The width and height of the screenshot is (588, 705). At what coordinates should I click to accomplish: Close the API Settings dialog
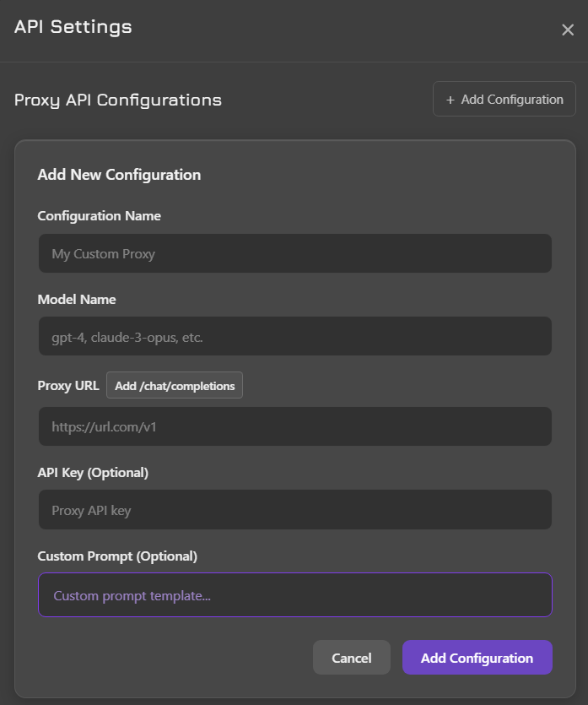pyautogui.click(x=568, y=30)
